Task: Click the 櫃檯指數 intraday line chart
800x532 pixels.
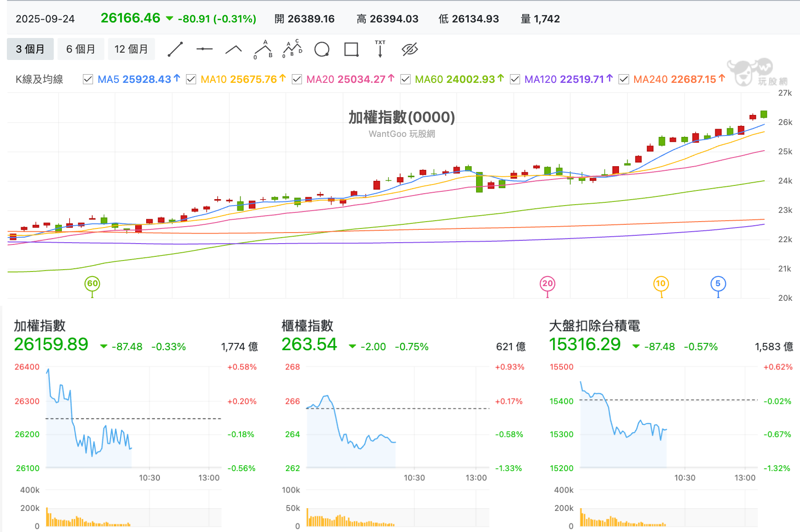Action: click(398, 417)
